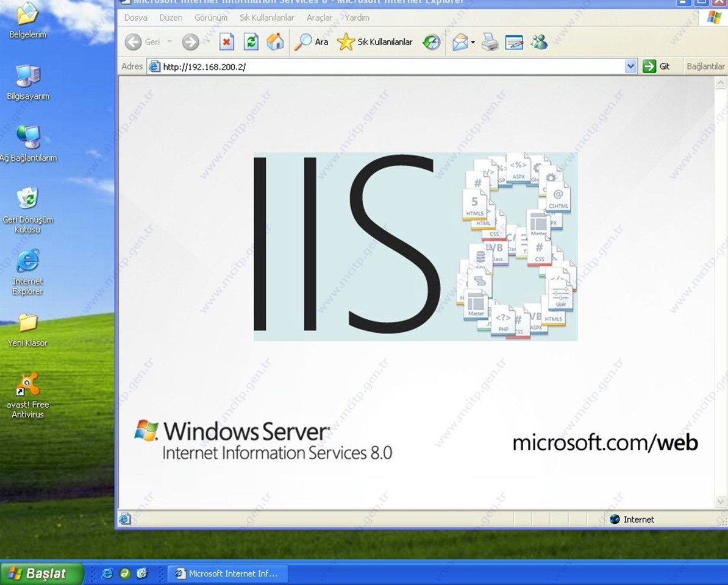Viewport: 728px width, 585px height.
Task: Expand the Back button history arrow
Action: [170, 42]
